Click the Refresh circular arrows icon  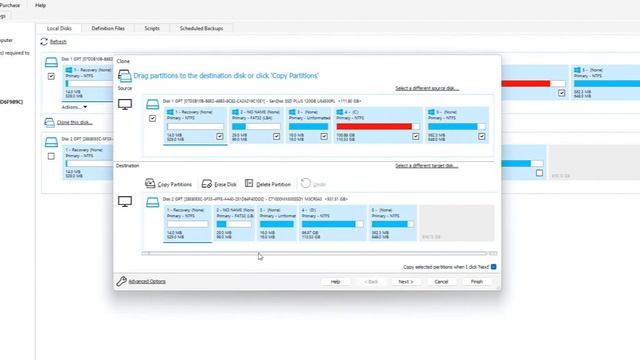click(x=44, y=42)
